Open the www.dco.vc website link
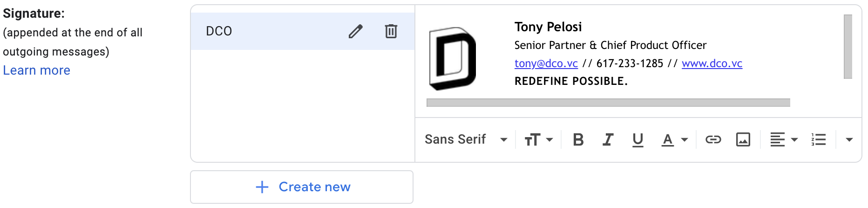Image resolution: width=868 pixels, height=208 pixels. pos(712,63)
